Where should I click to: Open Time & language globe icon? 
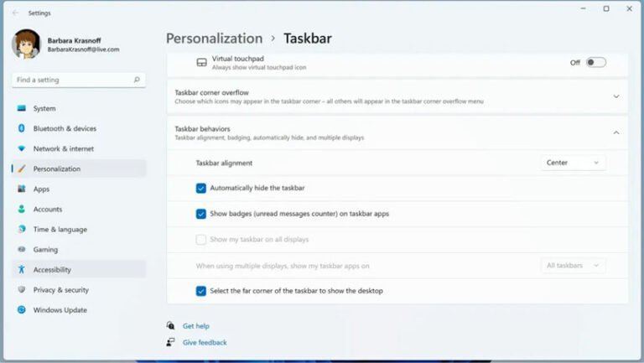[x=22, y=229]
